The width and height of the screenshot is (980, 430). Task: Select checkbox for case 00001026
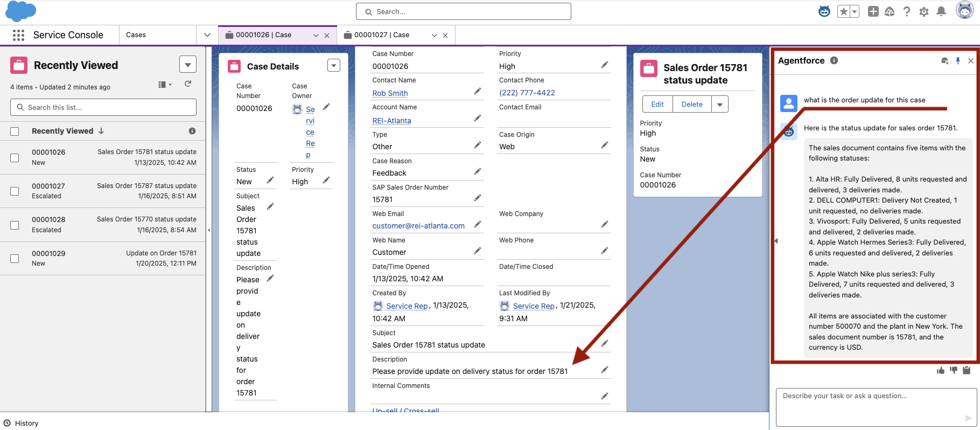point(15,158)
